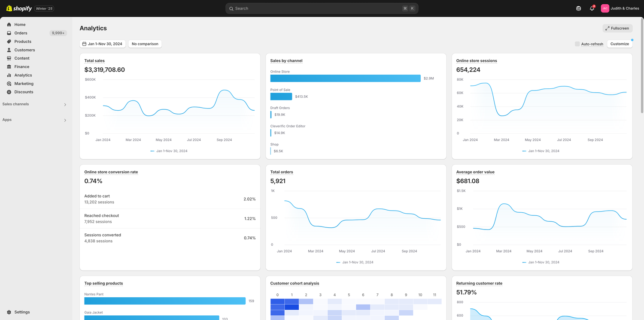Click the calendar icon in date picker
Viewport: 644px width, 320px height.
[x=85, y=44]
